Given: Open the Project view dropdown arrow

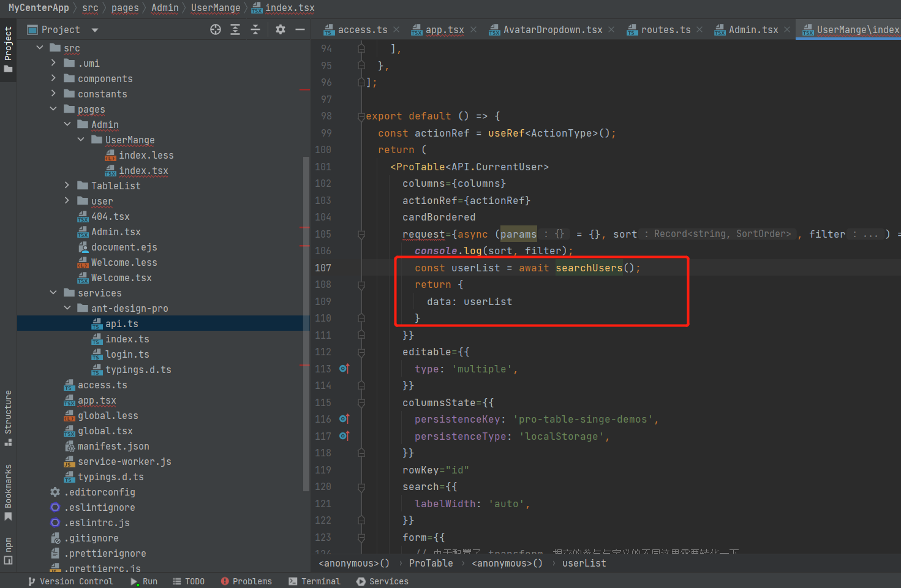Looking at the screenshot, I should tap(94, 30).
